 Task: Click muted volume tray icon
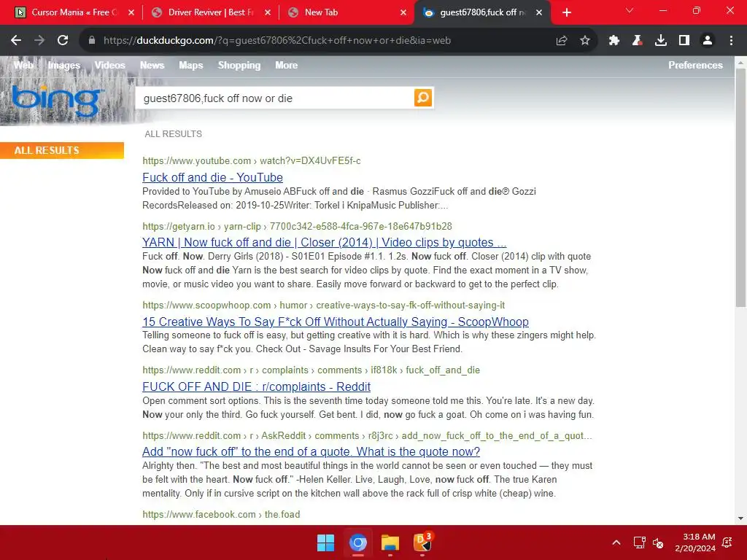[x=658, y=542]
